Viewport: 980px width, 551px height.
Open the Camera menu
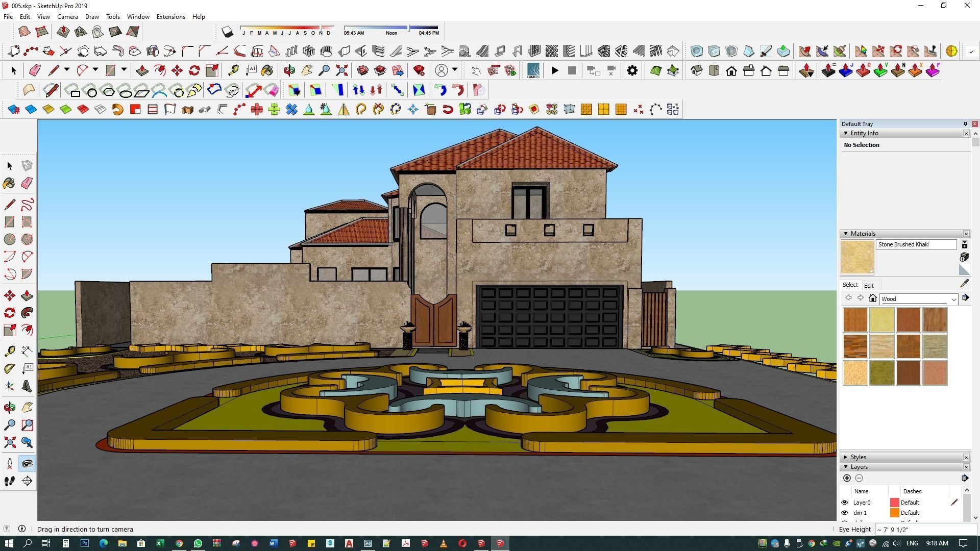(67, 17)
